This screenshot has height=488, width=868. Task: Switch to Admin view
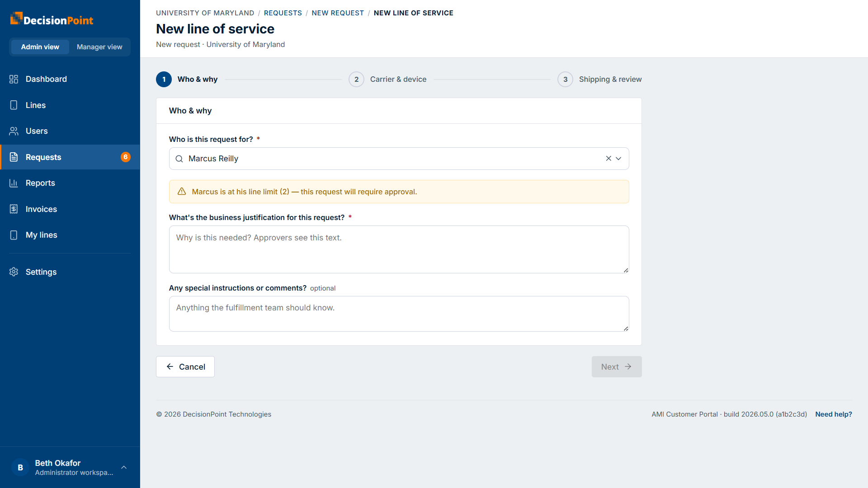point(40,47)
